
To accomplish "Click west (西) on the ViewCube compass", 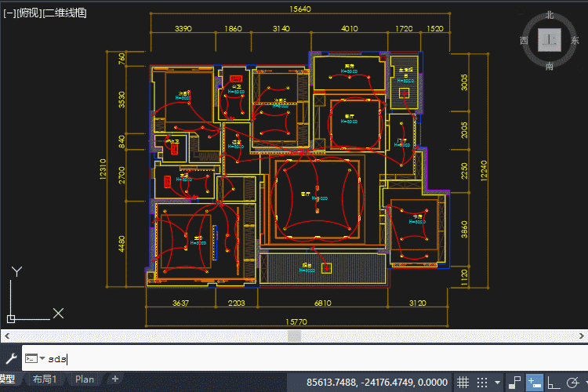I will 524,40.
